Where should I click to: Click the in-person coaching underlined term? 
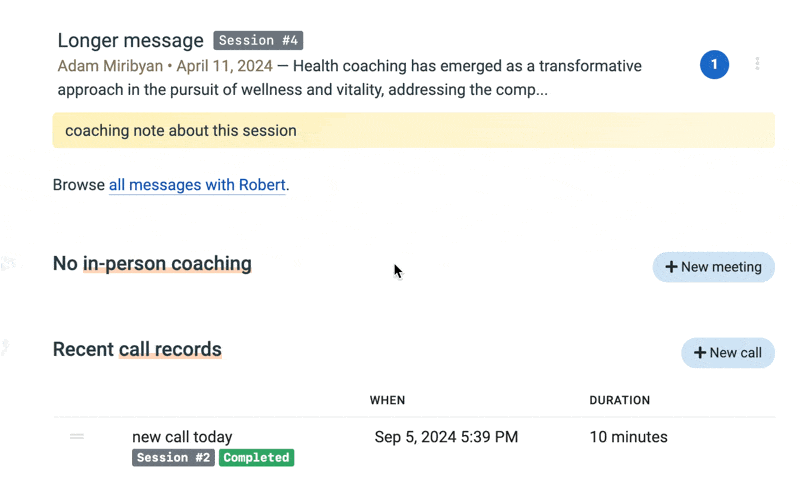pyautogui.click(x=167, y=264)
